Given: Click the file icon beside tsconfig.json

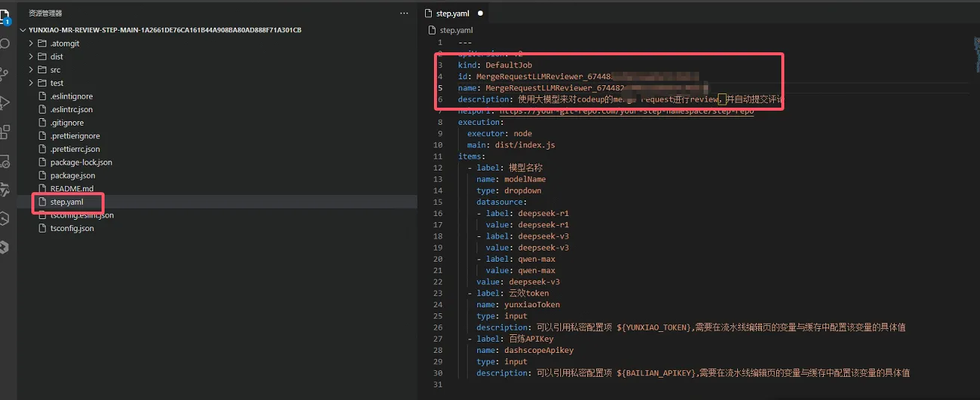Looking at the screenshot, I should pos(43,229).
